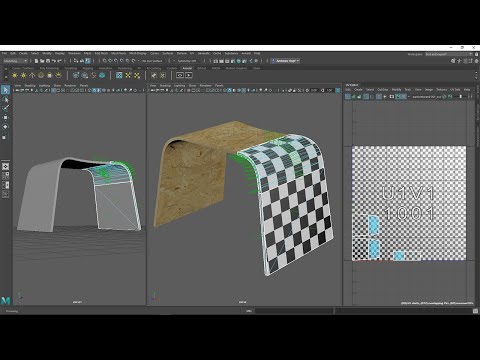Click the Save Scene disk icon
Image resolution: width=480 pixels, height=360 pixels.
(x=48, y=61)
